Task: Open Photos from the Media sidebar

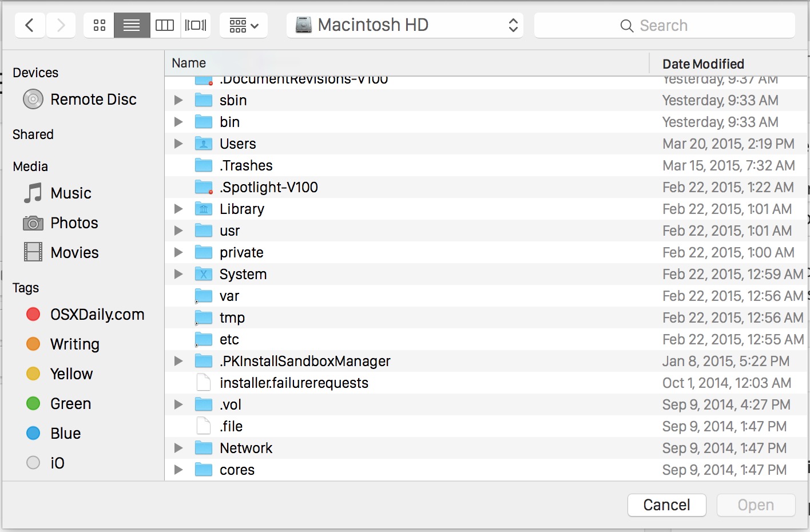Action: click(x=74, y=223)
